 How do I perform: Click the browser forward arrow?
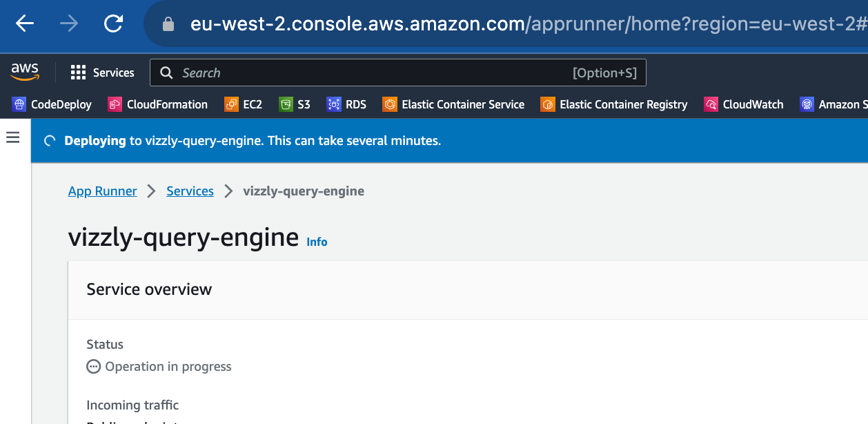pos(69,24)
